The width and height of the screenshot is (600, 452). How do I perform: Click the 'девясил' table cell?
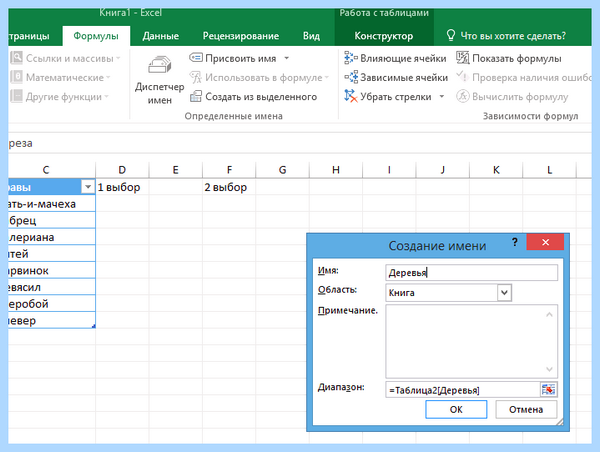click(52, 287)
